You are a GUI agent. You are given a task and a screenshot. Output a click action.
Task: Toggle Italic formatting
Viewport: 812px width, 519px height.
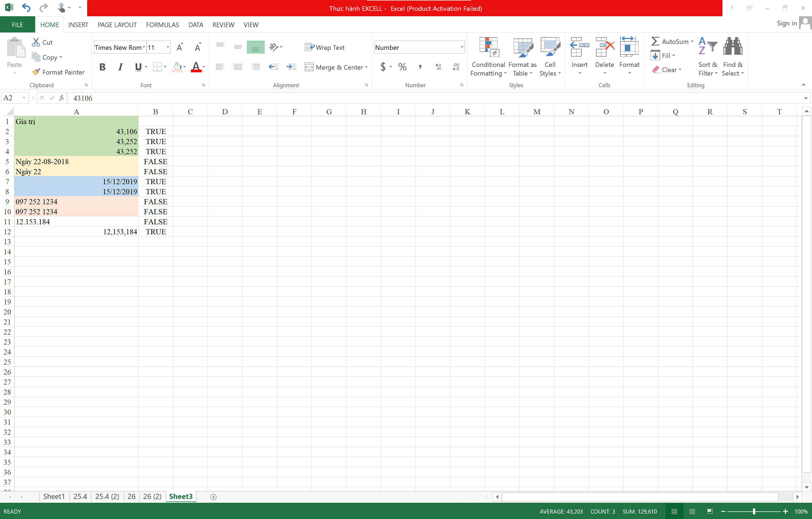[x=120, y=67]
